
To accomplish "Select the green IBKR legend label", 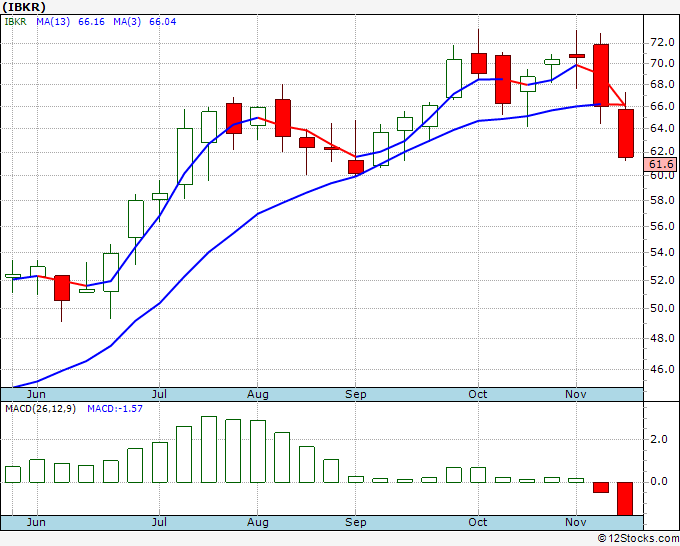I will point(16,22).
